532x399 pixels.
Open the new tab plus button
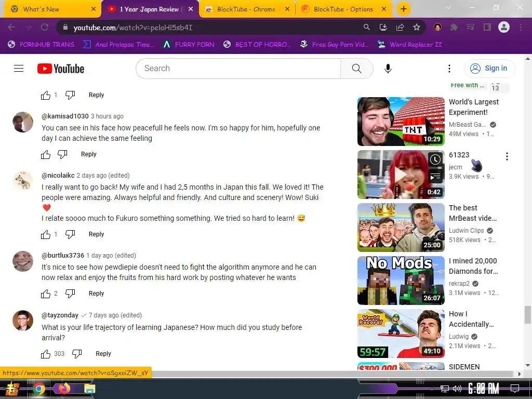point(403,9)
